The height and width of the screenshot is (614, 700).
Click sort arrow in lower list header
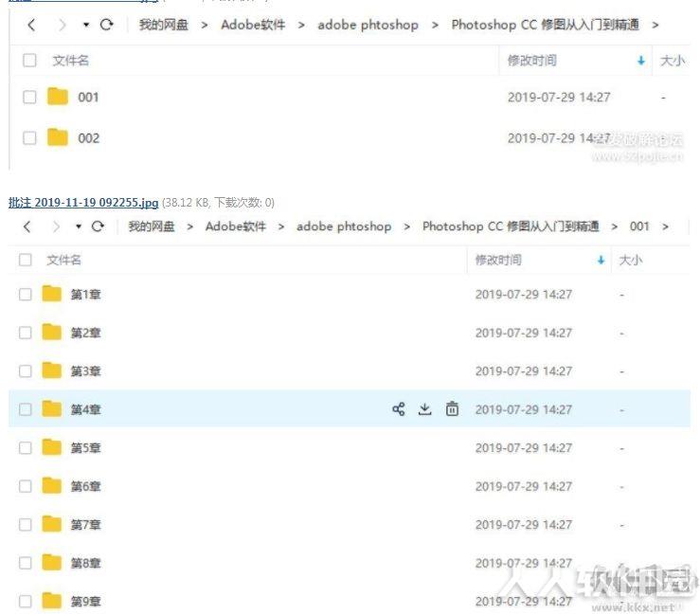tap(601, 260)
